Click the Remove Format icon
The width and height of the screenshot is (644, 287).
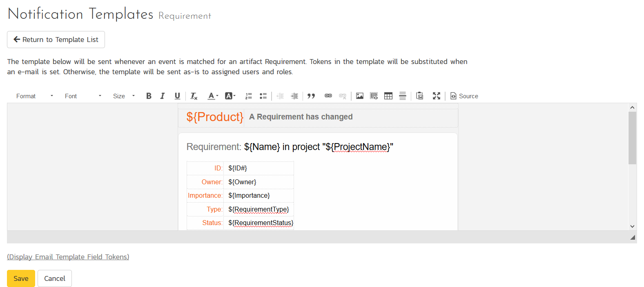click(x=194, y=96)
